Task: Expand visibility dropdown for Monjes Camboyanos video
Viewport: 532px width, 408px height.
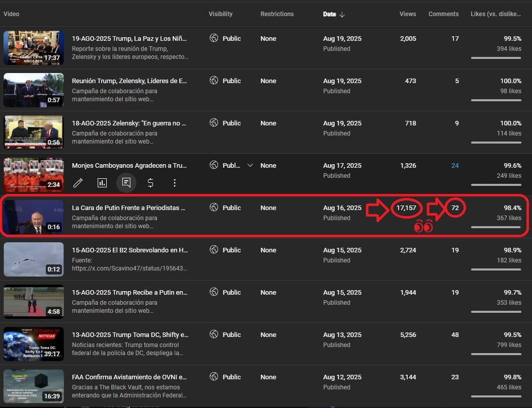Action: click(x=250, y=165)
